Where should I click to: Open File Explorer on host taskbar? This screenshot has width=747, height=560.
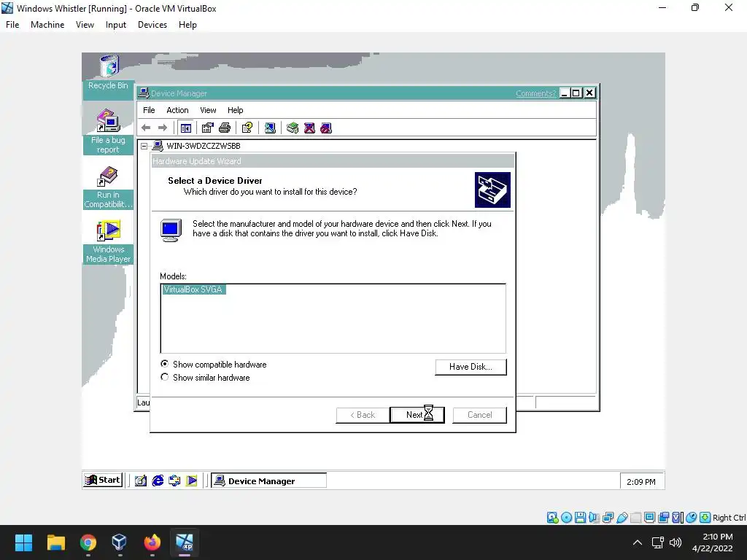pos(55,542)
